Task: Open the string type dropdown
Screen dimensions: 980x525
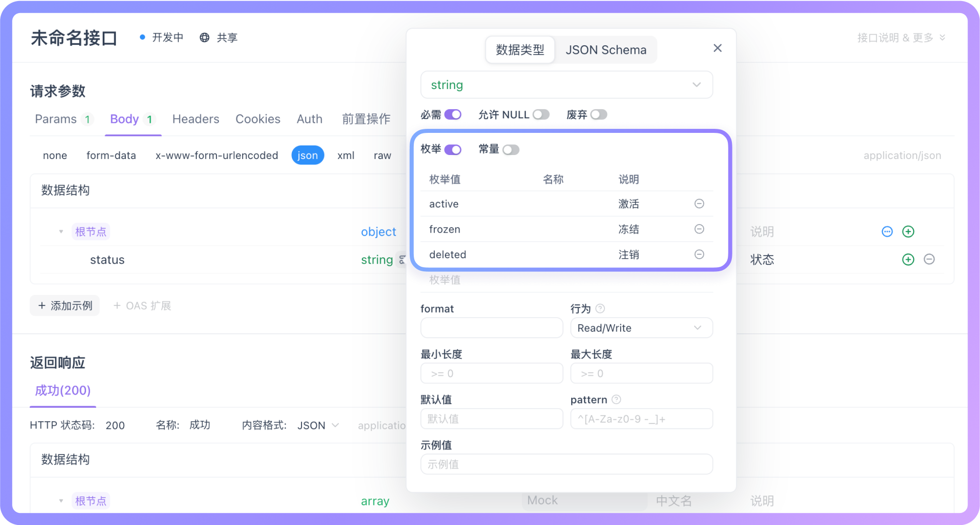Action: (566, 85)
